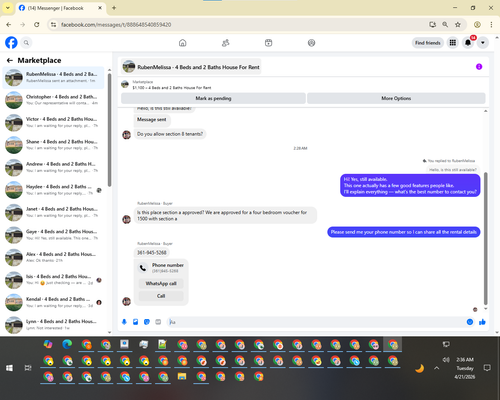500x400 pixels.
Task: Click the $1,100 listing info link
Action: tap(172, 88)
